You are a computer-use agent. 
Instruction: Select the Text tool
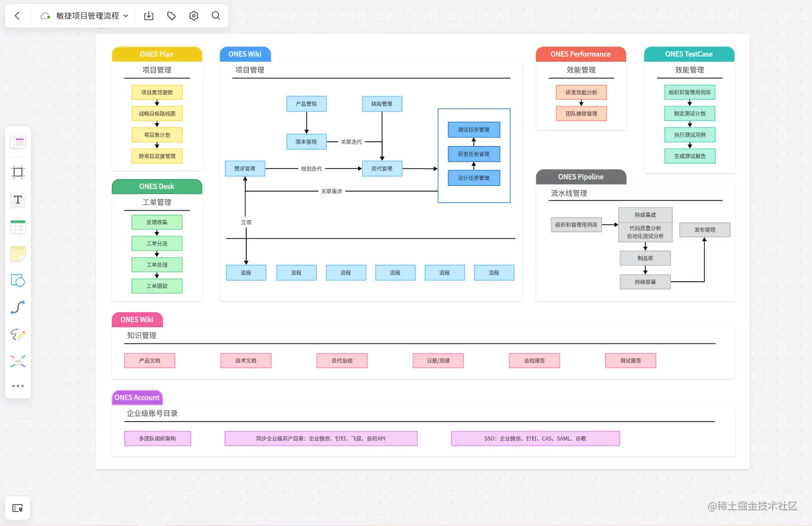18,200
